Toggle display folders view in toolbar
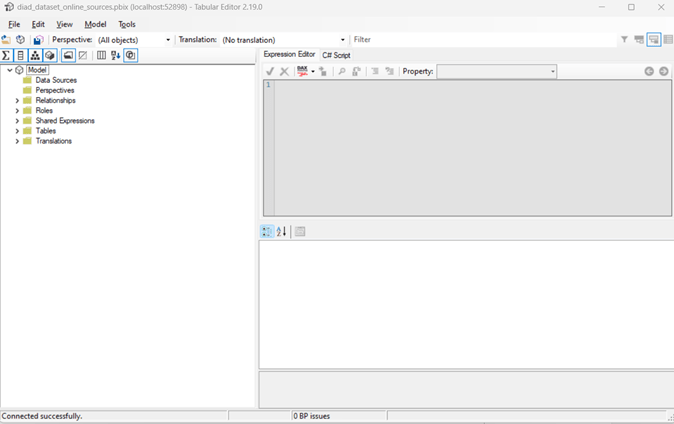Screen dimensions: 674x424 [x=68, y=56]
